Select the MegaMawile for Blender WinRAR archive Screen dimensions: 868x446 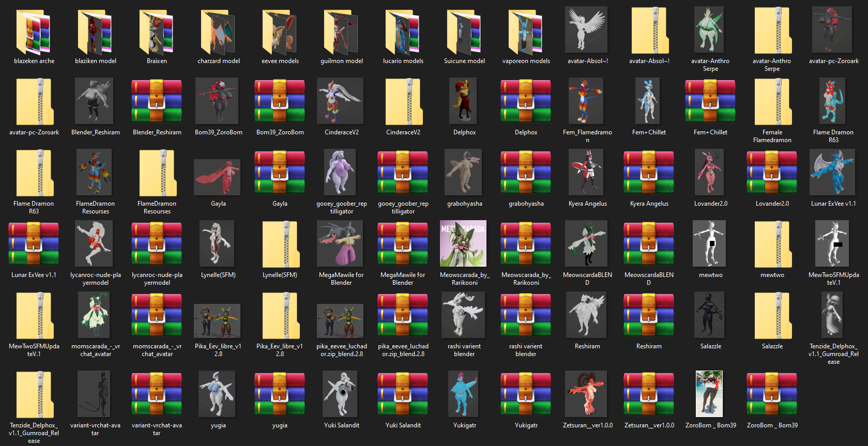pos(403,244)
